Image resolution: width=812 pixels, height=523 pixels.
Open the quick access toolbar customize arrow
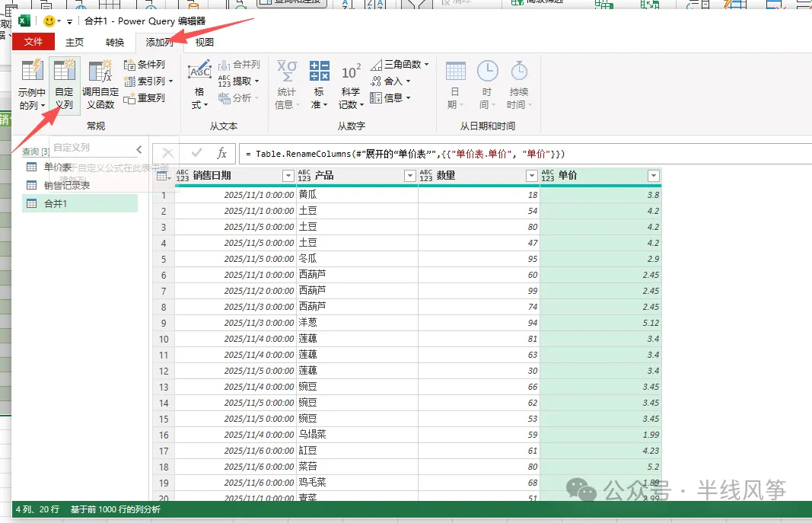click(69, 22)
